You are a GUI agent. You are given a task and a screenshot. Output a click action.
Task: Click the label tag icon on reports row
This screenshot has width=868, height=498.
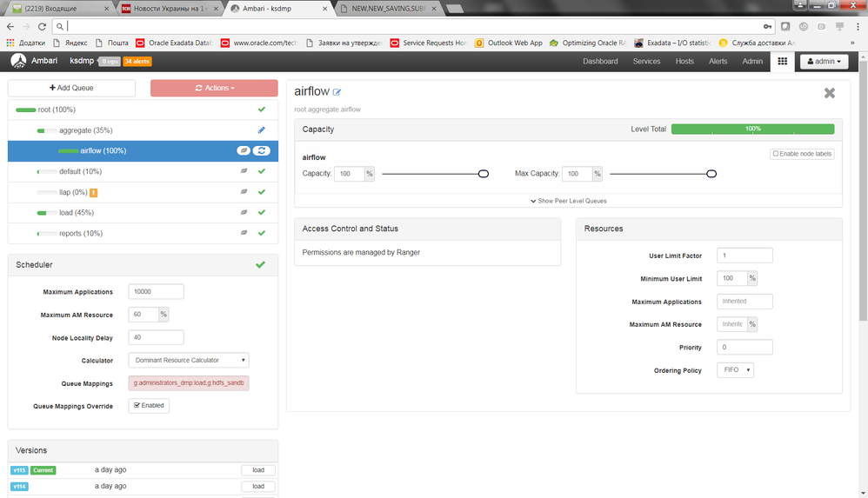coord(244,233)
